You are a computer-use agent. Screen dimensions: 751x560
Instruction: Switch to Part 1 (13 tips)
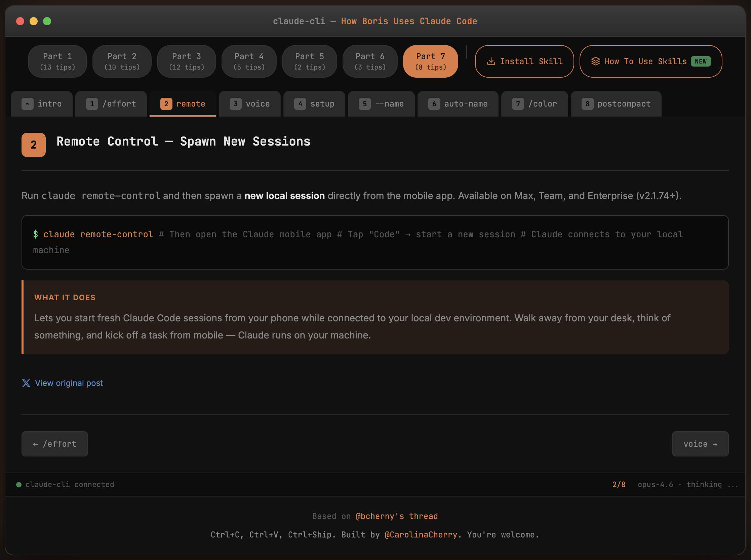[x=57, y=62]
